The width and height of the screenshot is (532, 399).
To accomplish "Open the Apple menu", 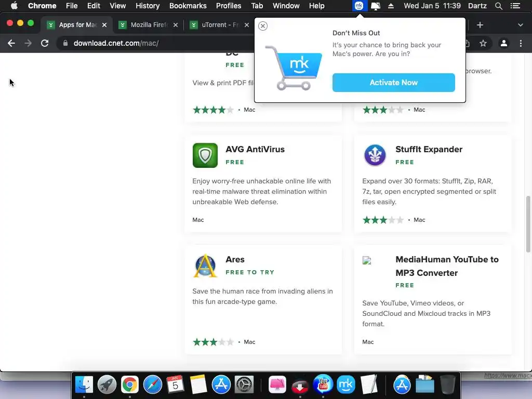I will (14, 6).
